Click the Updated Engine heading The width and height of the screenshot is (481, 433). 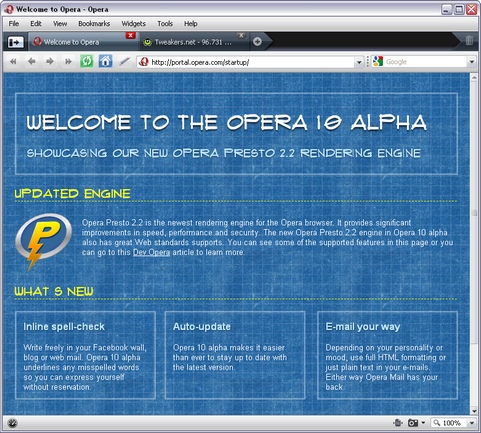click(72, 194)
